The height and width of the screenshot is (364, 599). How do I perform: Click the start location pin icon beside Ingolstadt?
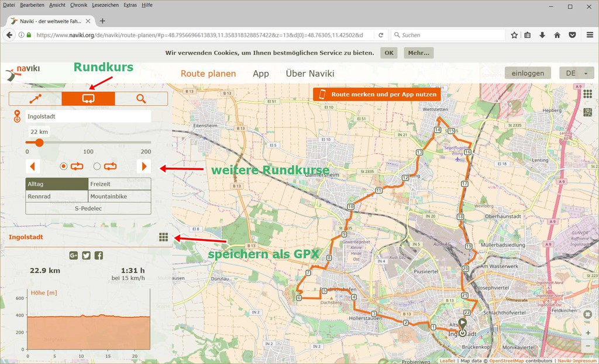click(x=17, y=116)
